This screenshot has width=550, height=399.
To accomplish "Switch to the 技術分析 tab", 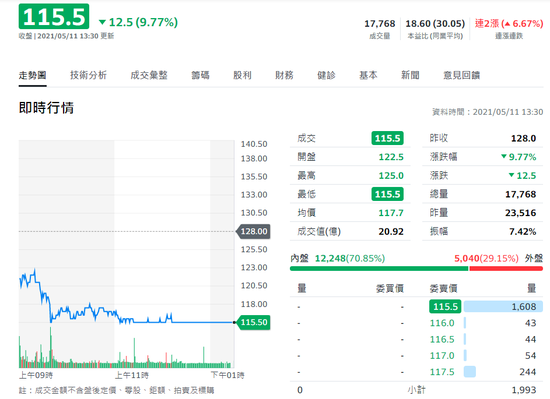I will click(x=88, y=75).
